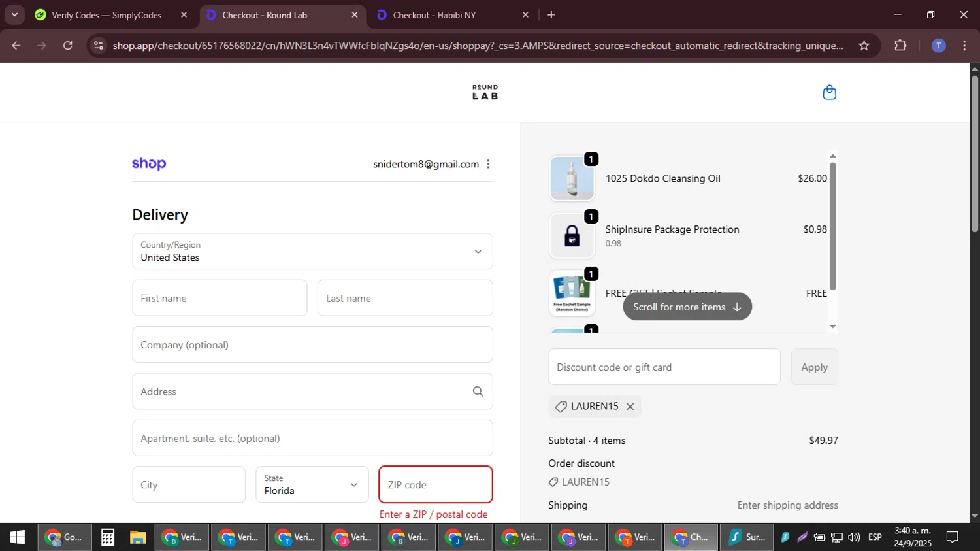The width and height of the screenshot is (980, 551).
Task: Click the address search magnifier icon
Action: tap(478, 392)
